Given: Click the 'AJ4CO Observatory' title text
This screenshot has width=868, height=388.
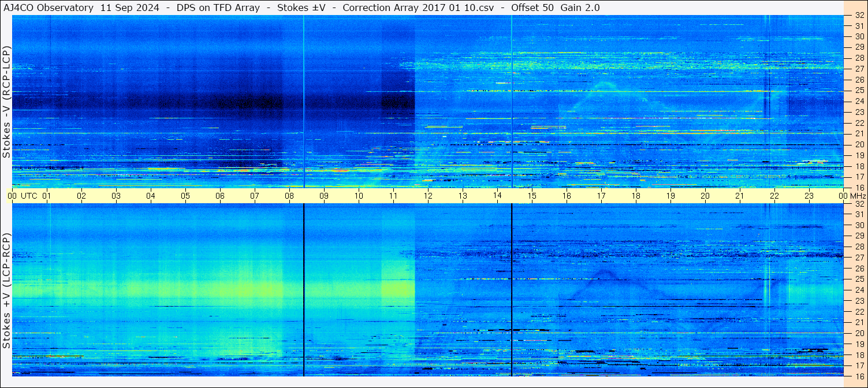Looking at the screenshot, I should click(x=49, y=8).
